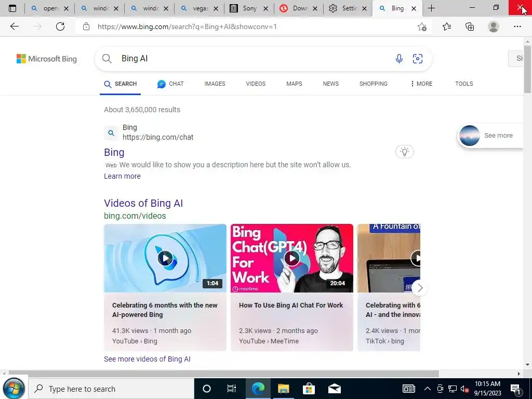Open the tab actions menu icon
The image size is (532, 399).
12,8
